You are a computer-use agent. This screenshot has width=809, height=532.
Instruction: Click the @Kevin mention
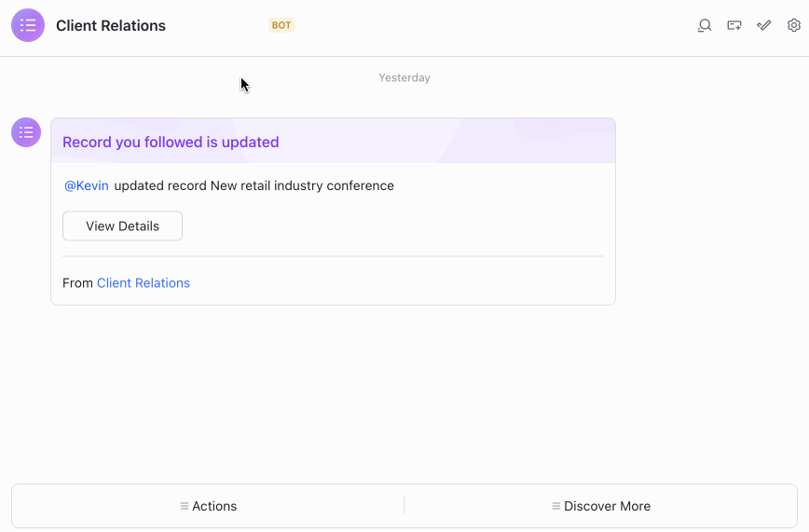coord(86,185)
